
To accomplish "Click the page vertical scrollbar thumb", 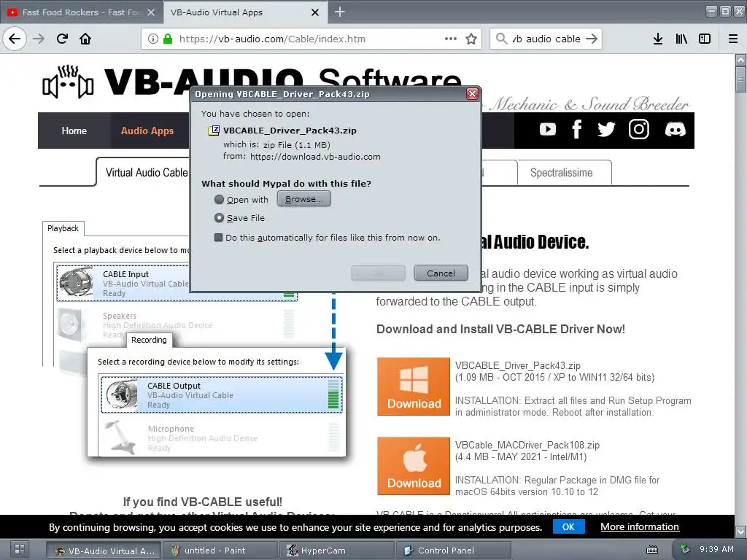I will (740, 79).
